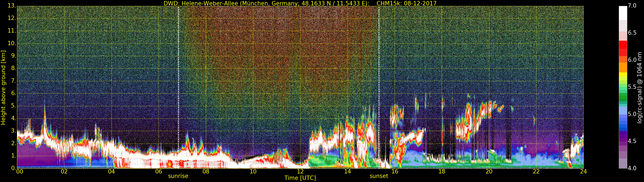Click the time axis tick "02"

tap(64, 172)
